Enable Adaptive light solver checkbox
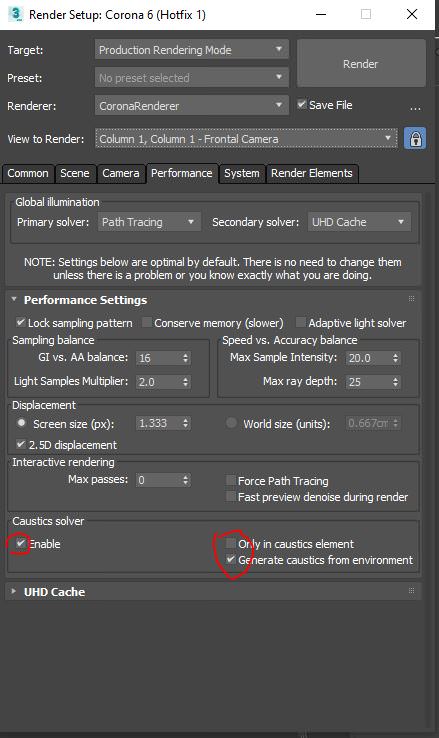Screen dimensions: 439x738 click(x=300, y=322)
